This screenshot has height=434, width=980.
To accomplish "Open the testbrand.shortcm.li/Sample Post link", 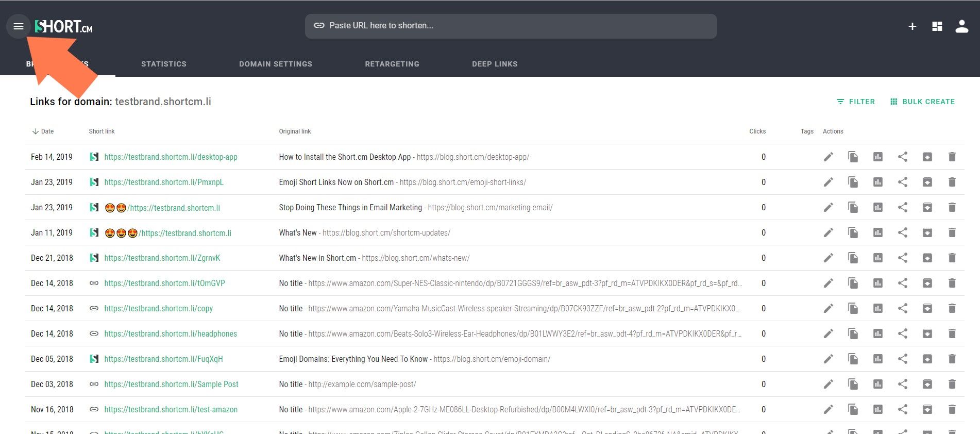I will coord(171,384).
